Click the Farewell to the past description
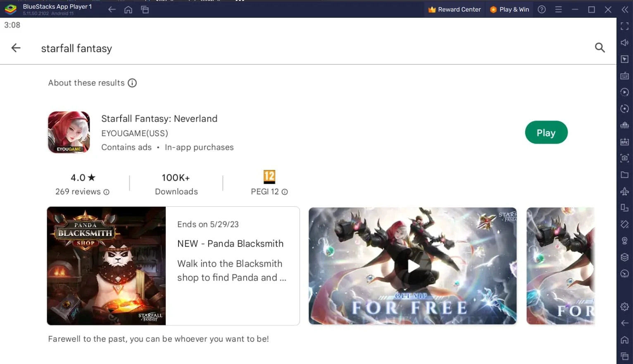 coord(158,339)
